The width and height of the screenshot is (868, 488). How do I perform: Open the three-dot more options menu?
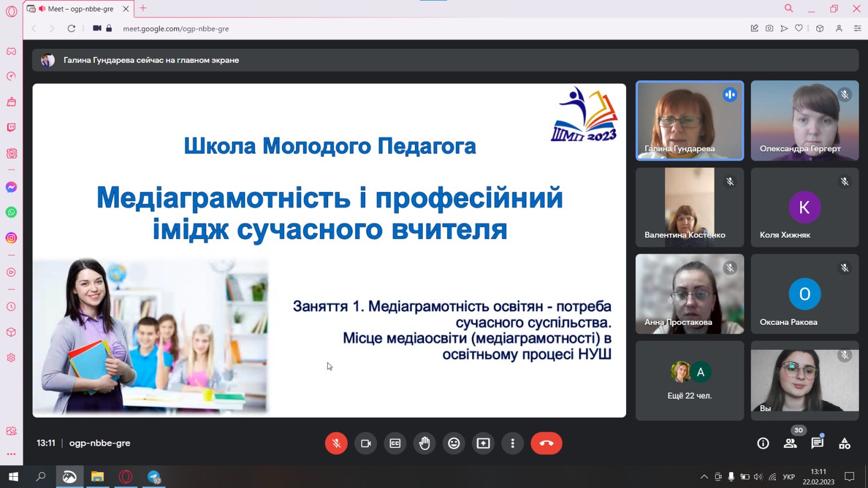click(x=513, y=443)
